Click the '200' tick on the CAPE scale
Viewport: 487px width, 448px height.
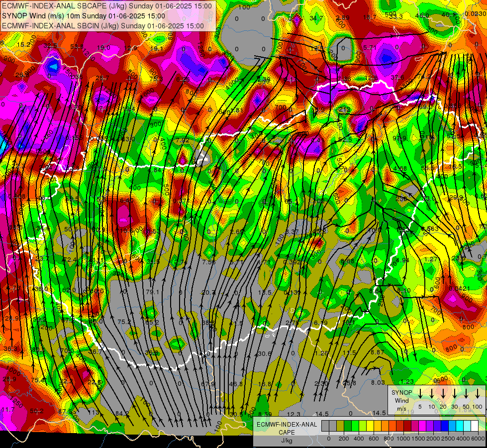click(344, 439)
